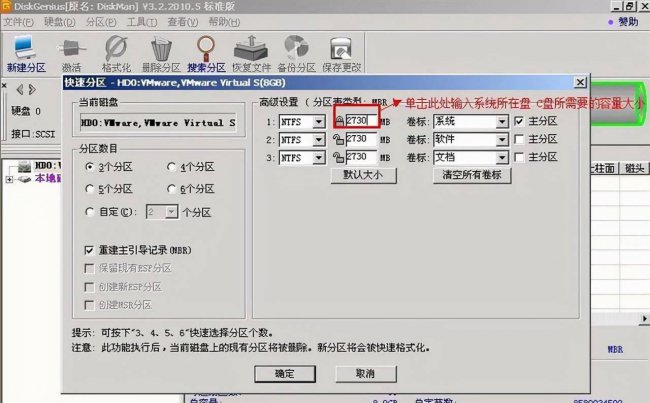The height and width of the screenshot is (403, 650).
Task: Click the MBR text in background panel
Action: coord(615,350)
